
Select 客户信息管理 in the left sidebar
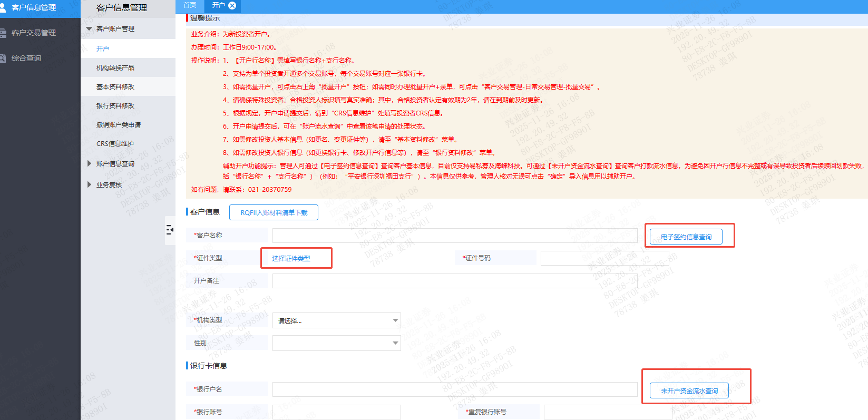pos(34,7)
